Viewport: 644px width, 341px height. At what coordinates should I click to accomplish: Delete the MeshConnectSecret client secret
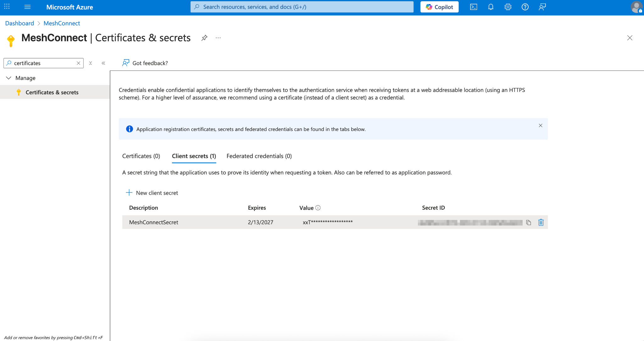pyautogui.click(x=541, y=222)
